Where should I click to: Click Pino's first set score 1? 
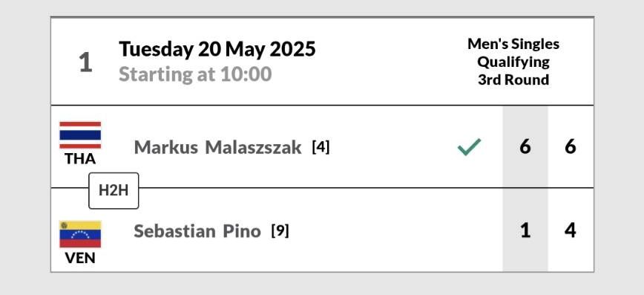[525, 230]
